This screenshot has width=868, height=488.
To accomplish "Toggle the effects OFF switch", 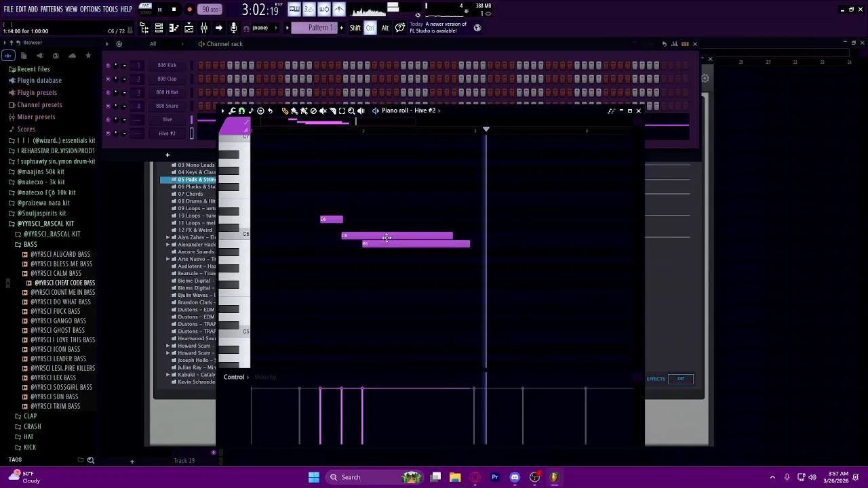I will [681, 379].
